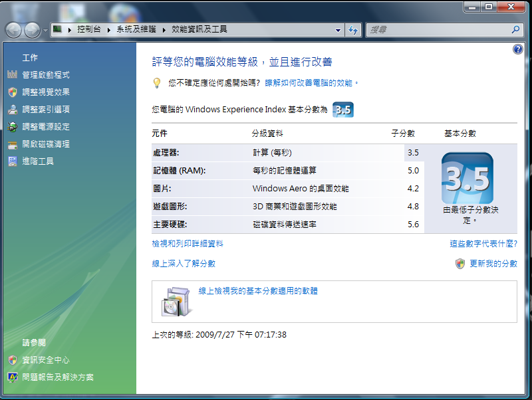532x400 pixels.
Task: Open 這些數字代表什麼? link
Action: point(483,244)
